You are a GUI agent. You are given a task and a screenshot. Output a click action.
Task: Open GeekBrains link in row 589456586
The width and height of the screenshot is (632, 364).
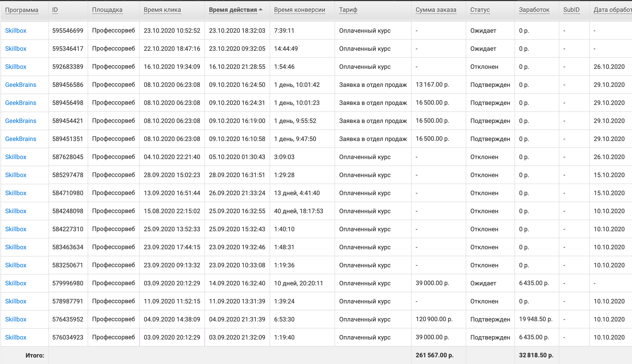click(x=21, y=85)
